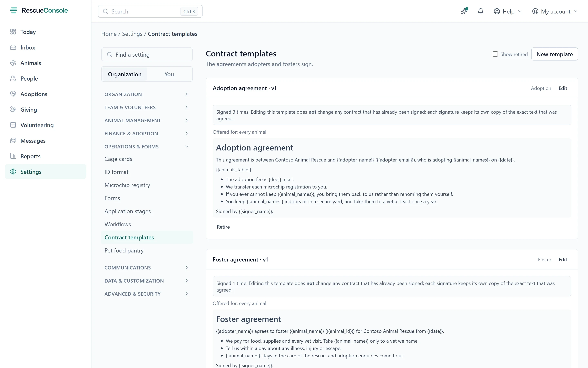Collapse the OPERATIONS & FORMS section
The image size is (588, 368).
[x=147, y=147]
